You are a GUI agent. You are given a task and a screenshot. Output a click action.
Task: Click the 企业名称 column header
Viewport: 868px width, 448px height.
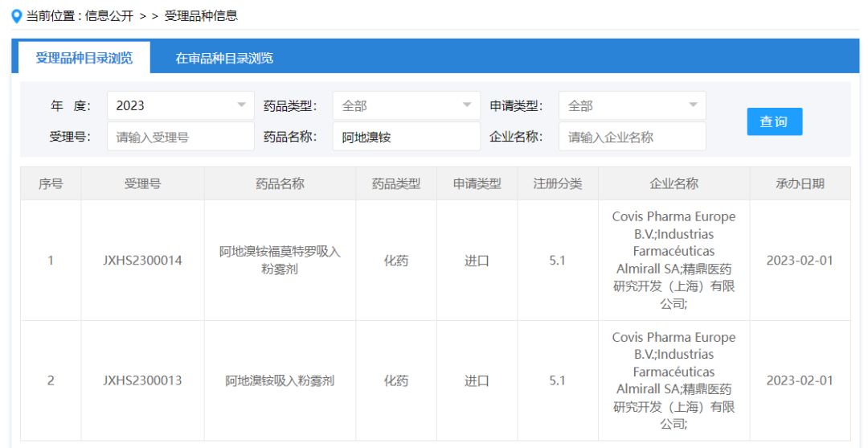point(674,183)
